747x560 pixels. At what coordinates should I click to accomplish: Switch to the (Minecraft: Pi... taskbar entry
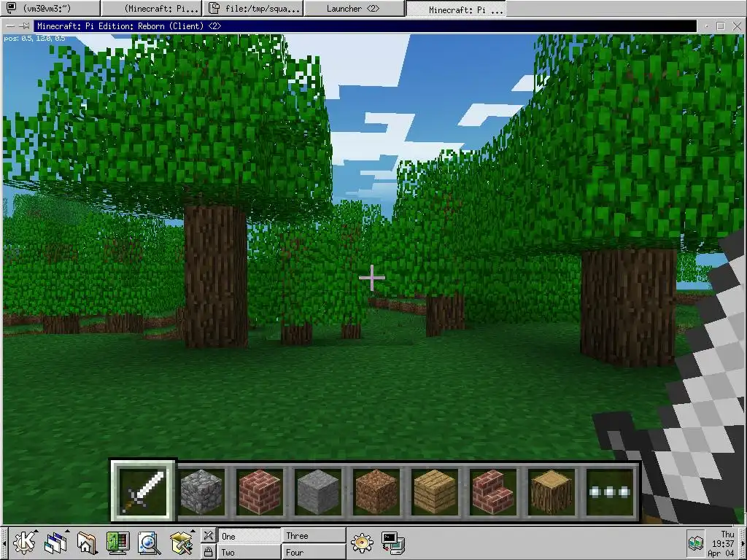[x=152, y=9]
